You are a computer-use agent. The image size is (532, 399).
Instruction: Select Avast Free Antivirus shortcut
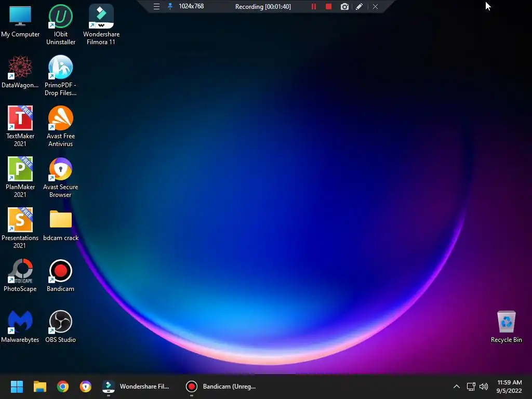(x=61, y=126)
